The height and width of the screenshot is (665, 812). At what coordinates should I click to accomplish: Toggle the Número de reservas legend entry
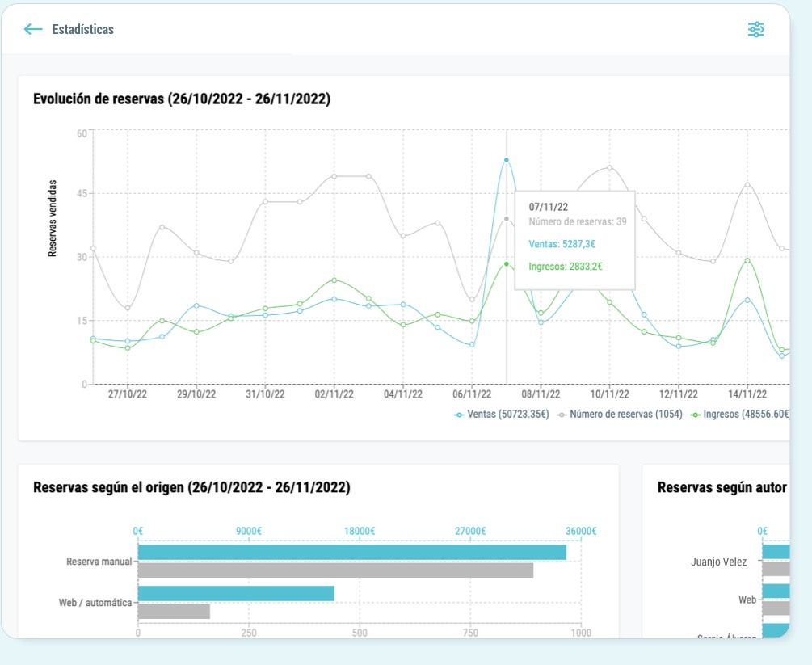click(620, 415)
